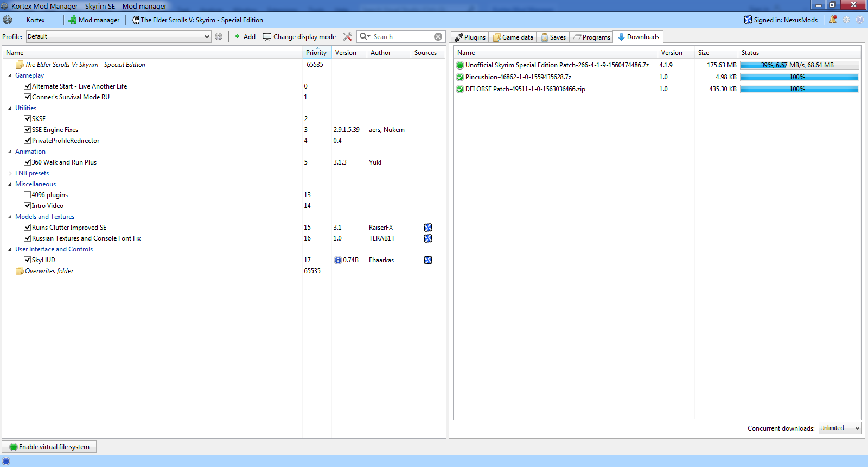This screenshot has width=868, height=467.
Task: Click the tools wrench icon beside display mode
Action: tap(348, 36)
